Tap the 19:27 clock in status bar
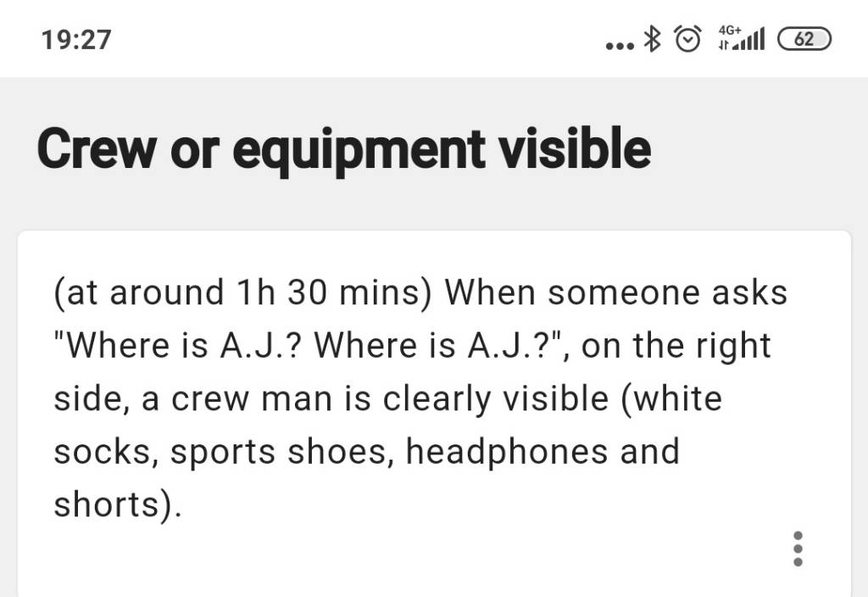Screen dimensions: 868x597 (76, 40)
